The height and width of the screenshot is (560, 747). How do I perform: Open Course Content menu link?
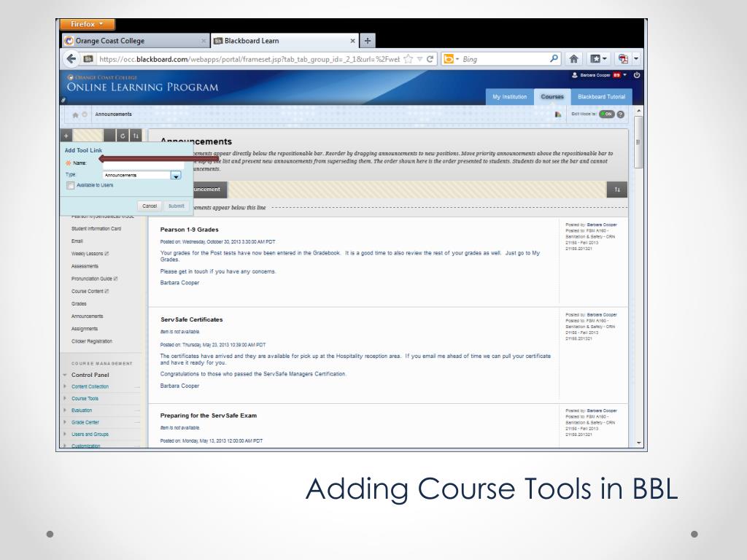tap(88, 291)
